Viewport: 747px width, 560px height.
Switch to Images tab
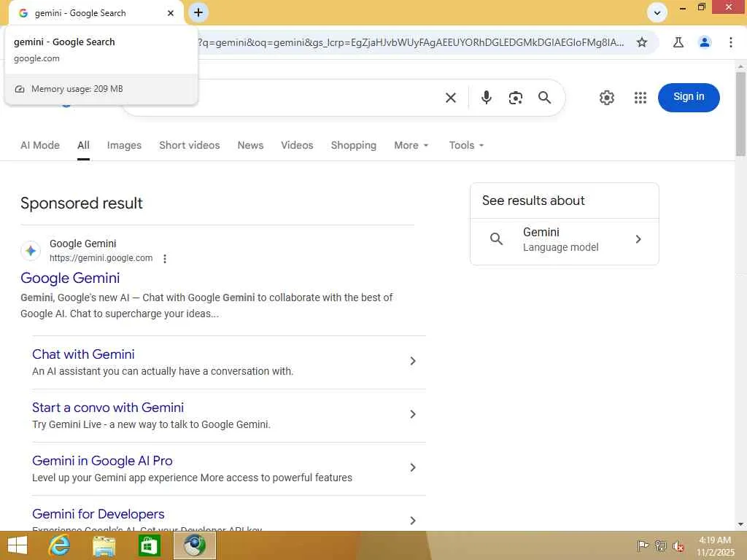pos(124,145)
